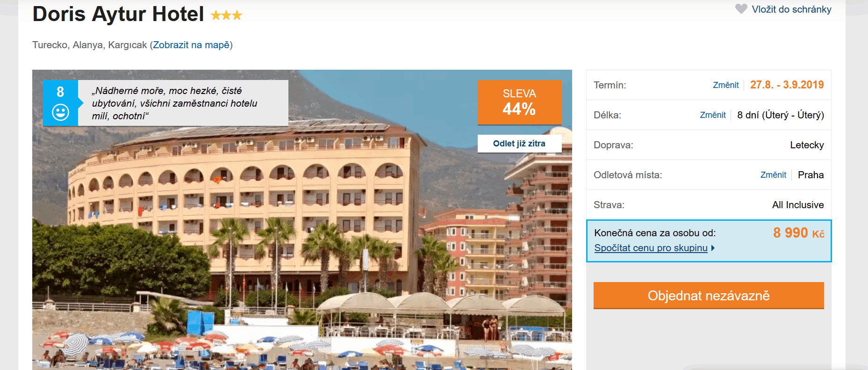Click the All Inclusive meal value

798,205
